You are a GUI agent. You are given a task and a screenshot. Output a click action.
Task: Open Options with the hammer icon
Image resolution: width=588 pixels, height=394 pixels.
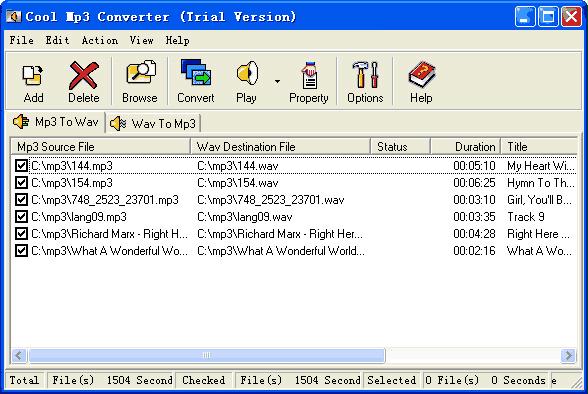click(365, 75)
